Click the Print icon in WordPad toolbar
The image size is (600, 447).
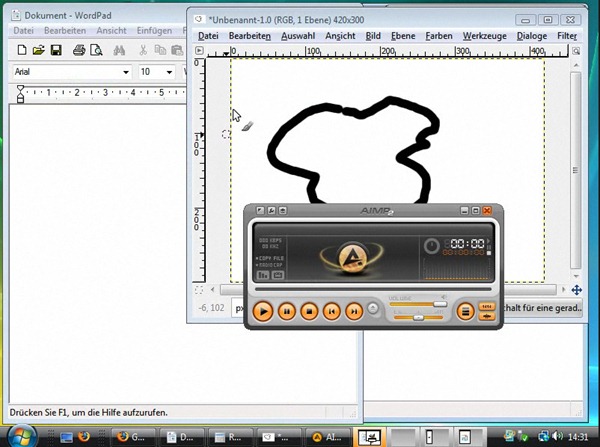[79, 50]
